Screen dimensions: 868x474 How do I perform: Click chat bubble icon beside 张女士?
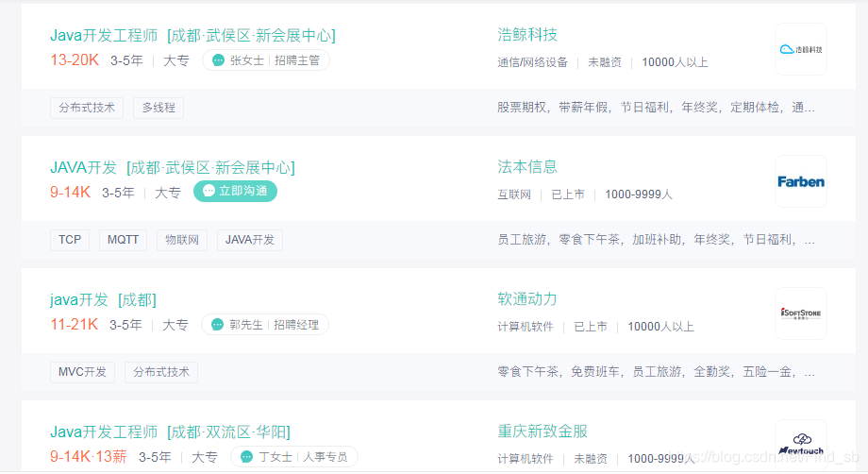[x=218, y=60]
